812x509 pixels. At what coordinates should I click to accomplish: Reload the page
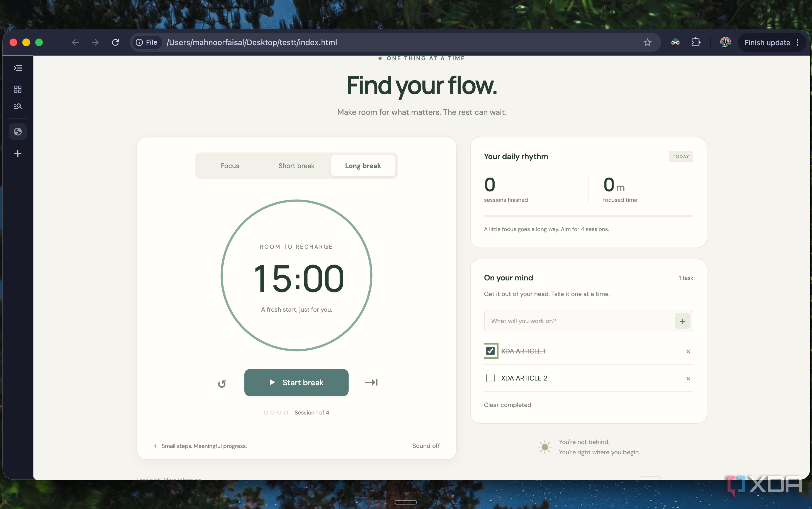115,42
